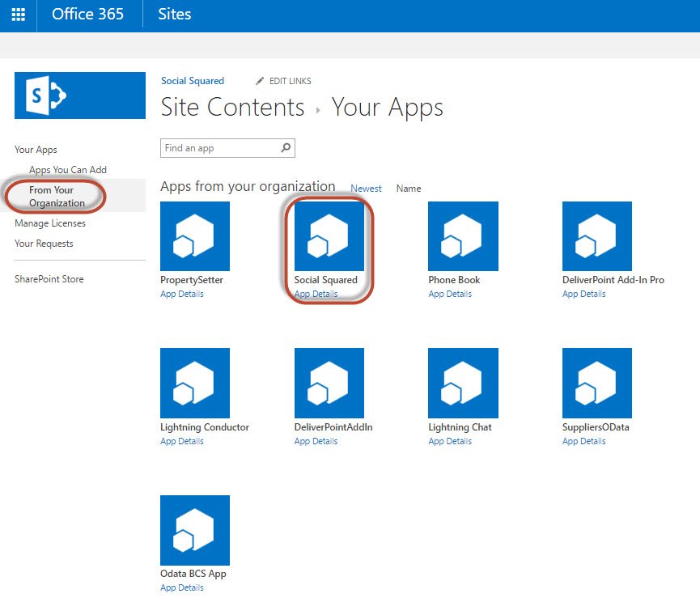Open the DeliverPoint Add-In Pro tile icon
Viewport: 700px width, 615px height.
pyautogui.click(x=596, y=235)
